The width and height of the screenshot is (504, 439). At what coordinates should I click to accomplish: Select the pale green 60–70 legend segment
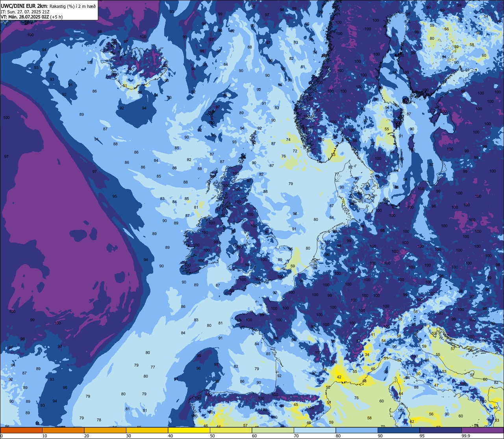pyautogui.click(x=273, y=430)
